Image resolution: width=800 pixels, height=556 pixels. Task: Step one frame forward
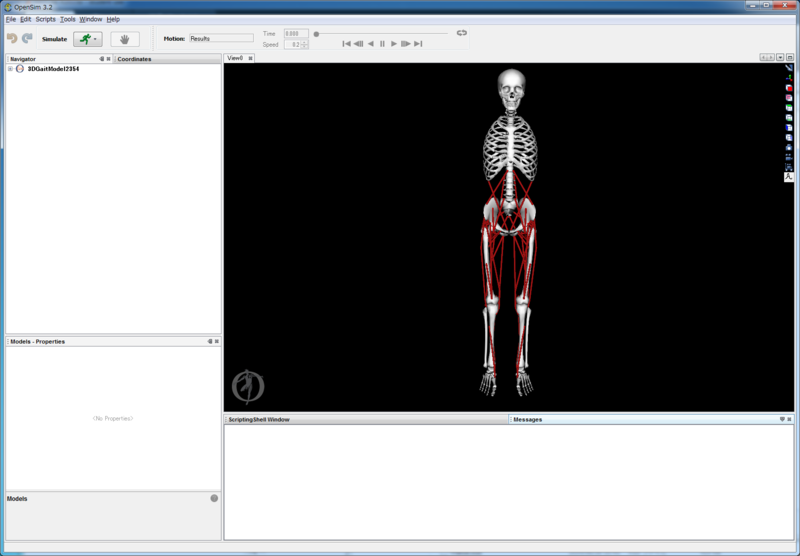pos(406,44)
